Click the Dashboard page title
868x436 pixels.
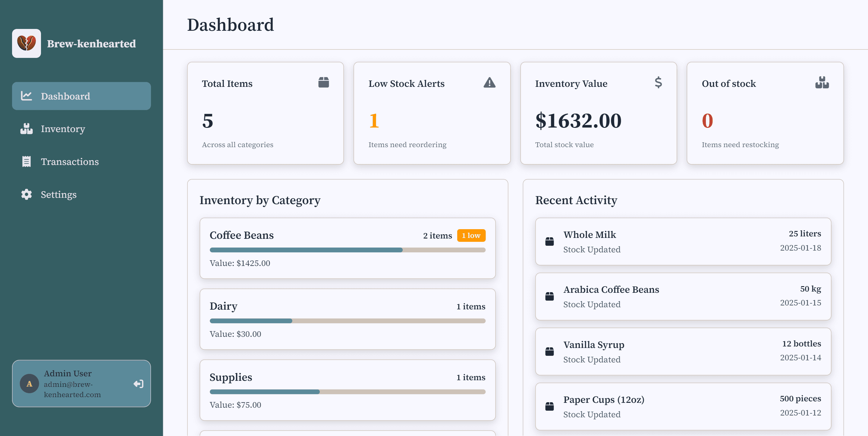tap(231, 25)
